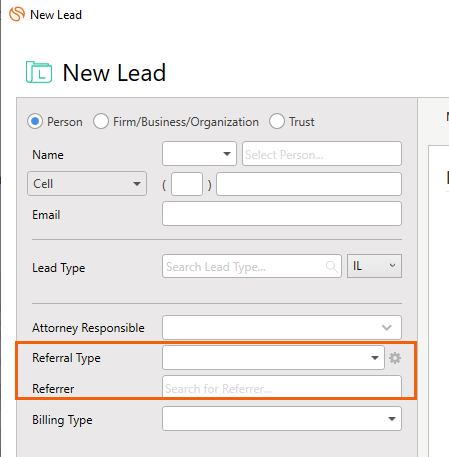Click the Search Lead Type field
Image resolution: width=449 pixels, height=457 pixels.
tap(252, 266)
